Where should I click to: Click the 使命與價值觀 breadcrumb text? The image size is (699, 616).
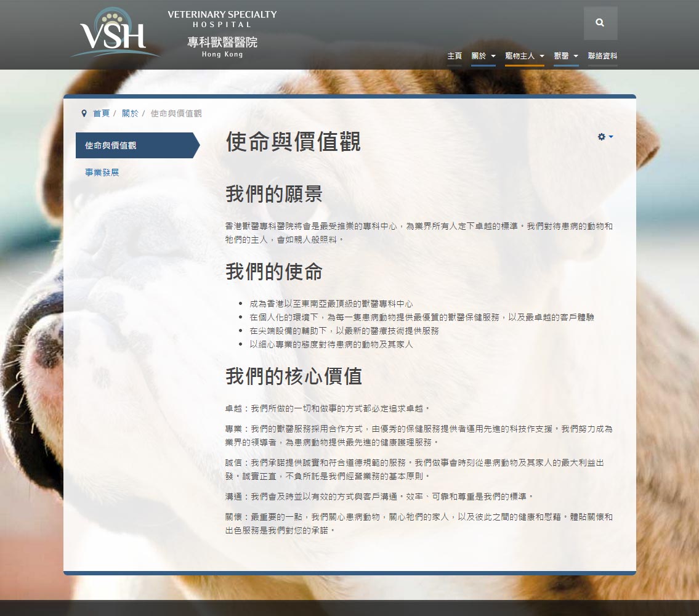(x=176, y=113)
